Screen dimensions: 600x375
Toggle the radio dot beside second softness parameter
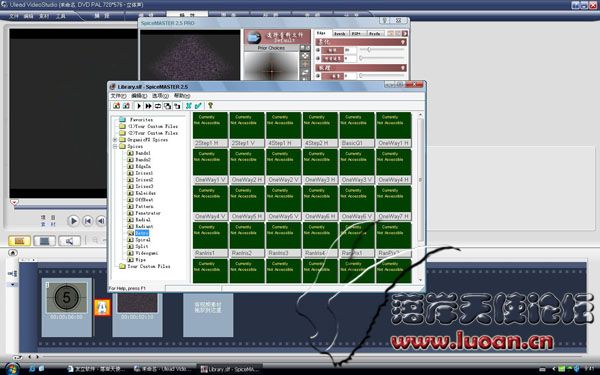(318, 59)
